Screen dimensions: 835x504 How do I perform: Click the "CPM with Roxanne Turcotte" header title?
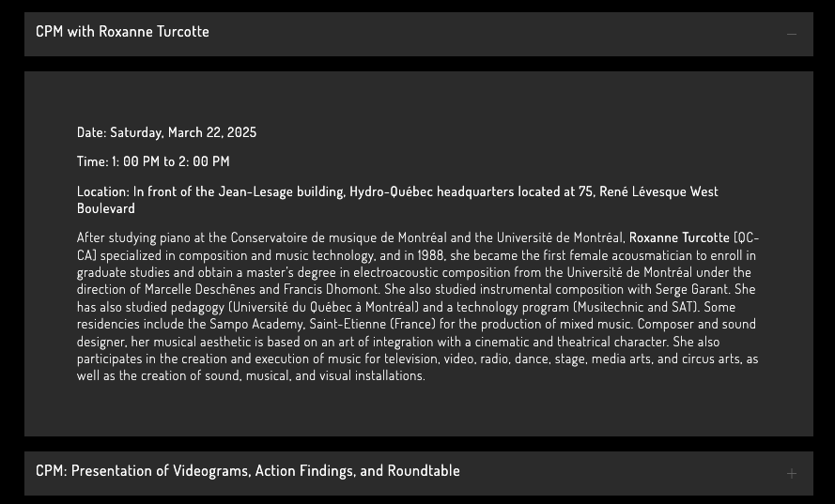pos(122,32)
